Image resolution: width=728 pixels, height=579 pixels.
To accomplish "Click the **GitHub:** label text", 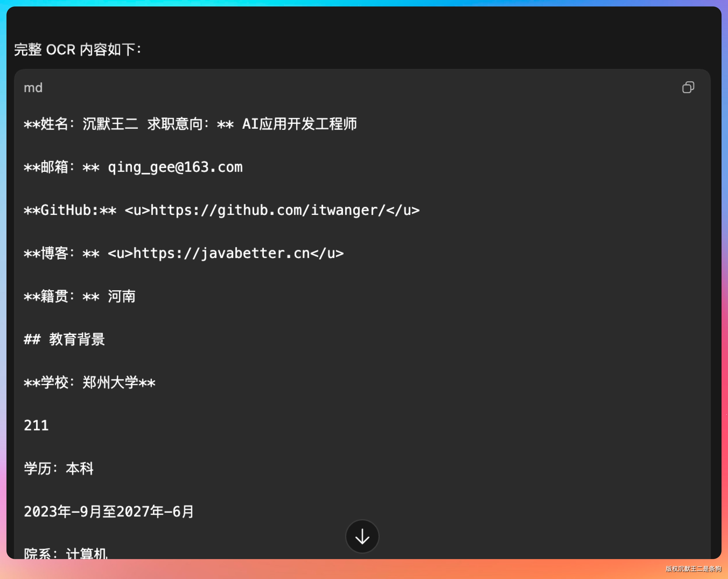I will [70, 210].
